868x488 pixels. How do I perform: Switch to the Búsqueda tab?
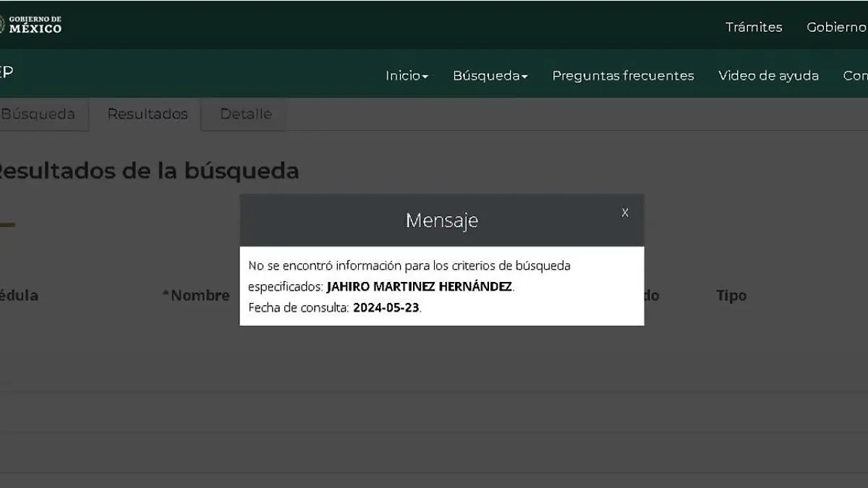[x=38, y=114]
